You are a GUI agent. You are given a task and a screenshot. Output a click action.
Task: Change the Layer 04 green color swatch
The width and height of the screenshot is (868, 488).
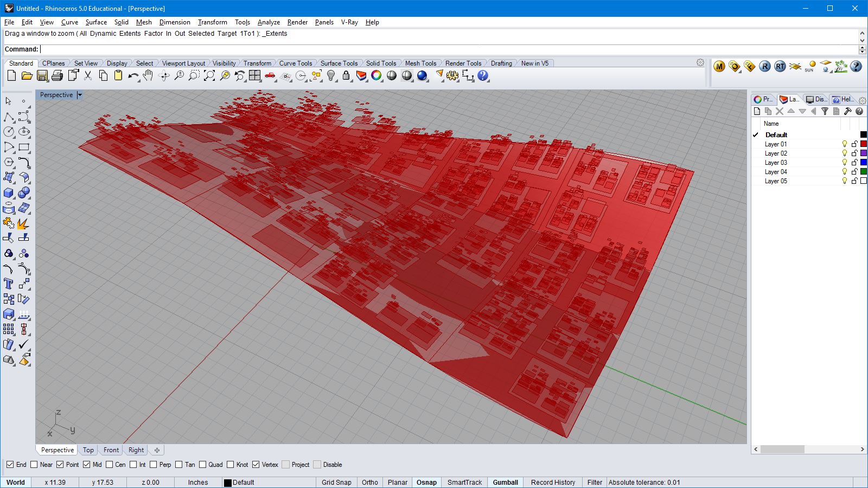coord(864,172)
